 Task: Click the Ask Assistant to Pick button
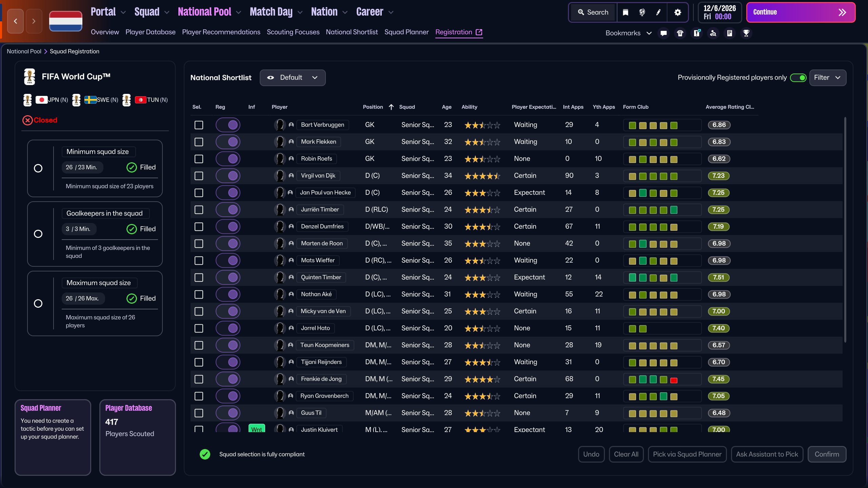pyautogui.click(x=767, y=454)
